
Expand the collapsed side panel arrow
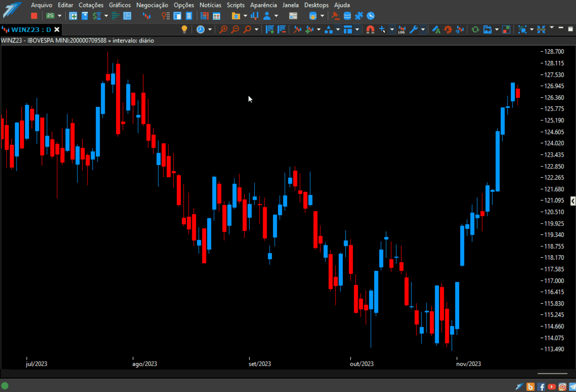pyautogui.click(x=573, y=200)
